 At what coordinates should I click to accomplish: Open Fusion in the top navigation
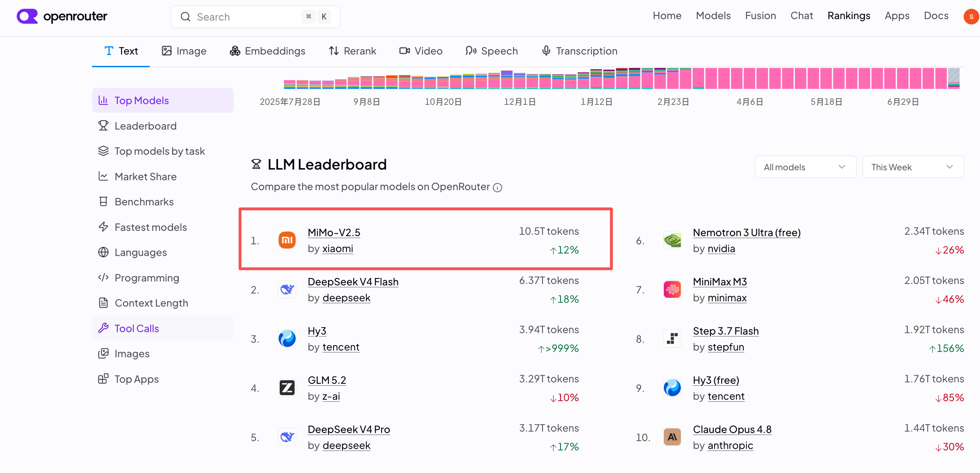pyautogui.click(x=760, y=16)
